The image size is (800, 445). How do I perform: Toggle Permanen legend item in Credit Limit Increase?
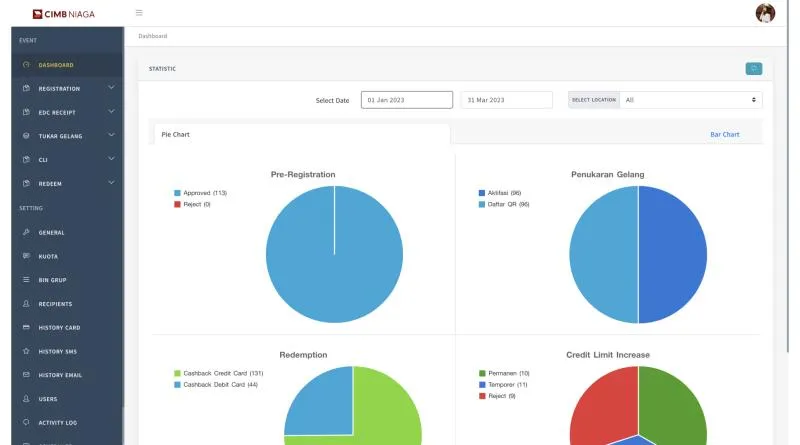point(504,374)
